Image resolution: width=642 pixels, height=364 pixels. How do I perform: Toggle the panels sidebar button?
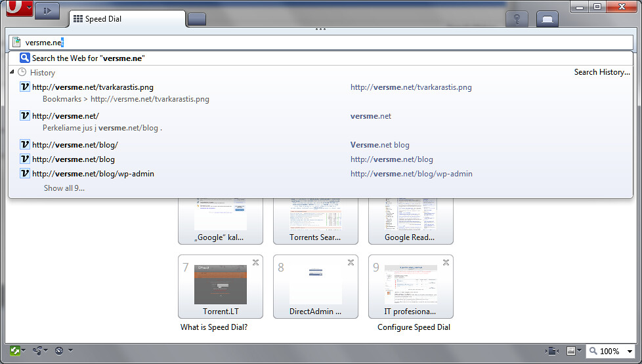click(x=47, y=11)
